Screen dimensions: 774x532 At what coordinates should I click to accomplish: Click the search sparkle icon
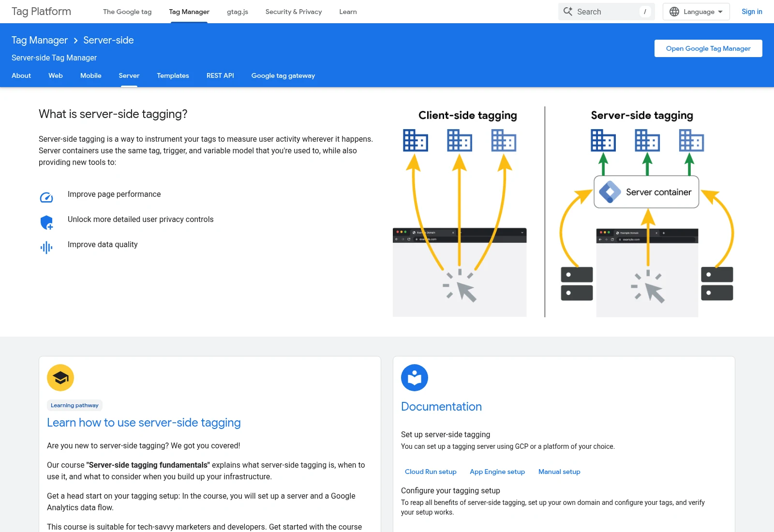point(568,11)
